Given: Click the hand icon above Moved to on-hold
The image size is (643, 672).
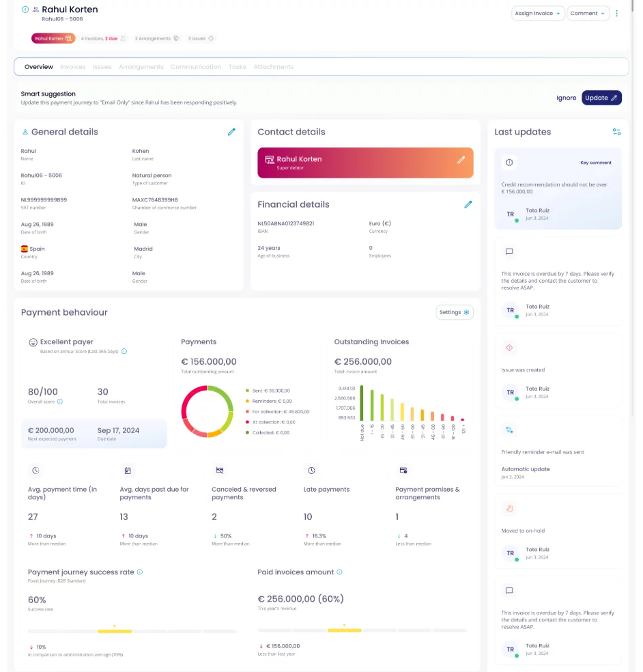Looking at the screenshot, I should [x=509, y=509].
